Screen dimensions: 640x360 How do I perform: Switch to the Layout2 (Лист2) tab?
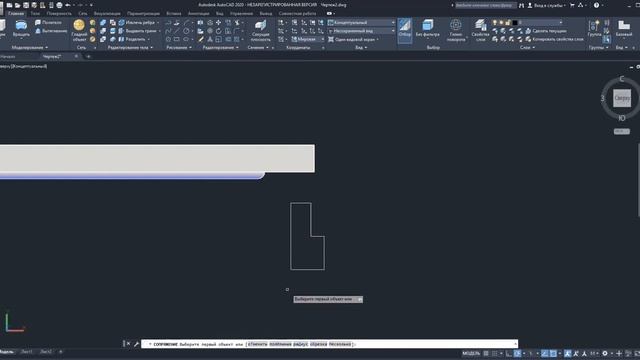click(x=46, y=351)
